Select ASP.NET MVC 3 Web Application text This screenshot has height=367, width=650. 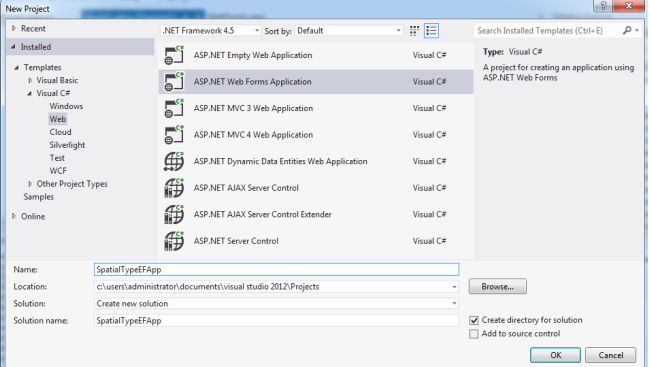253,108
